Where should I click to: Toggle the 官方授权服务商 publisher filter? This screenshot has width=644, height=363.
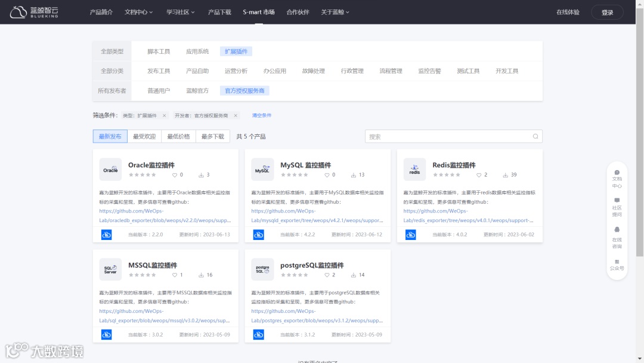coord(245,91)
